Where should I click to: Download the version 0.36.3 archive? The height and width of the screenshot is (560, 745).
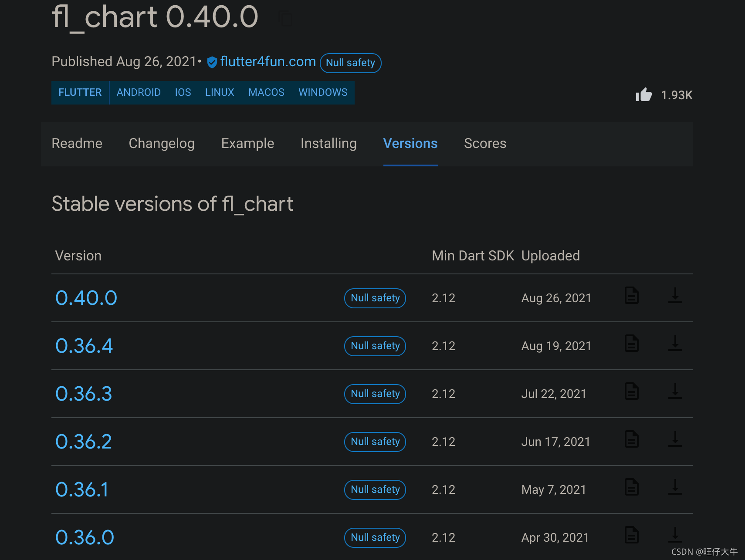(x=675, y=391)
